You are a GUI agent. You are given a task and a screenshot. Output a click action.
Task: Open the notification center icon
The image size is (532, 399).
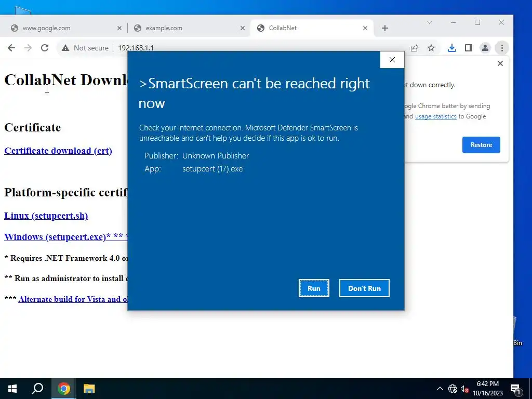[515, 389]
